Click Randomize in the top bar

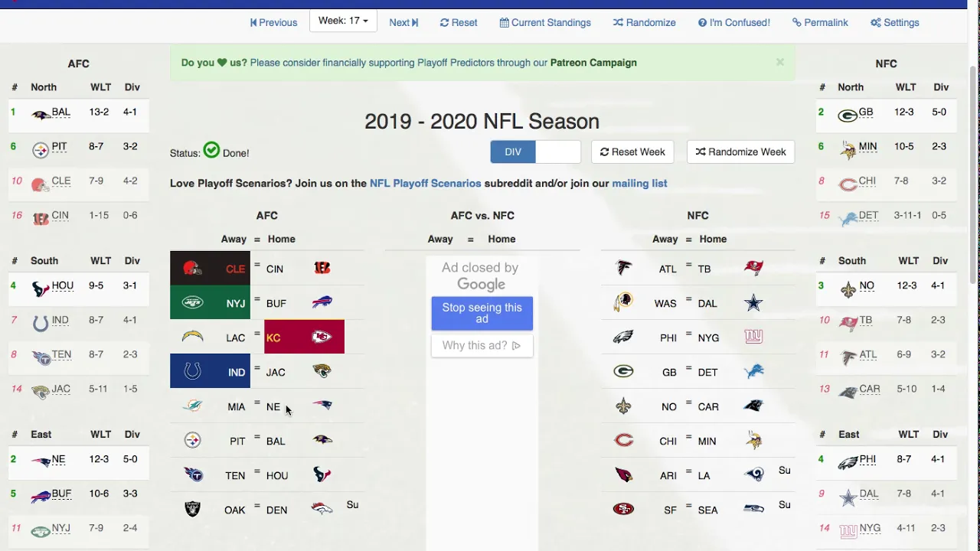tap(644, 22)
